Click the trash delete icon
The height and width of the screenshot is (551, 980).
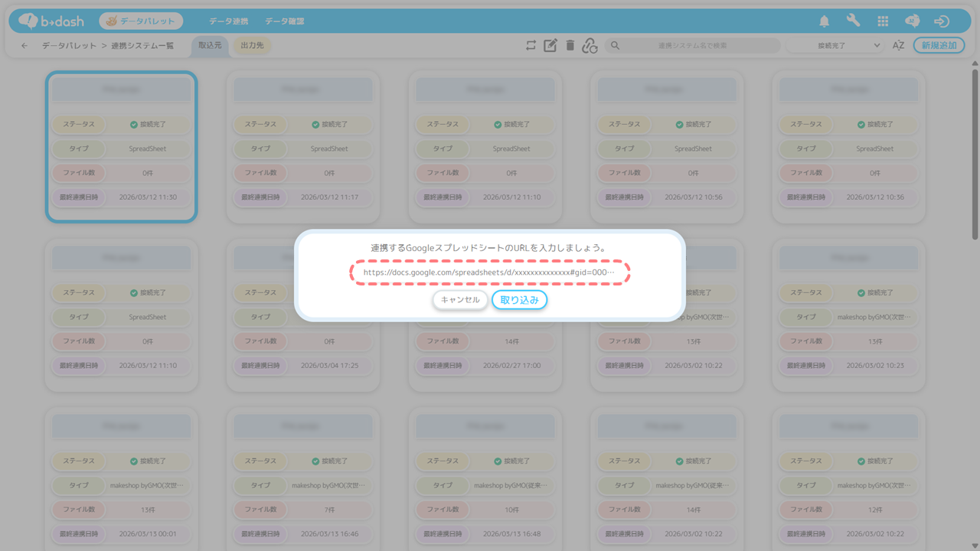(x=570, y=46)
